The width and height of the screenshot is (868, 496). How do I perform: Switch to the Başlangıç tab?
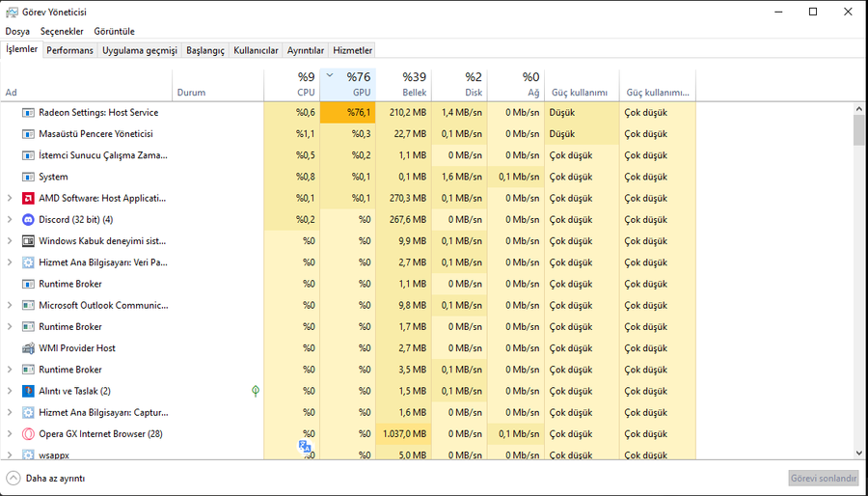[x=205, y=50]
